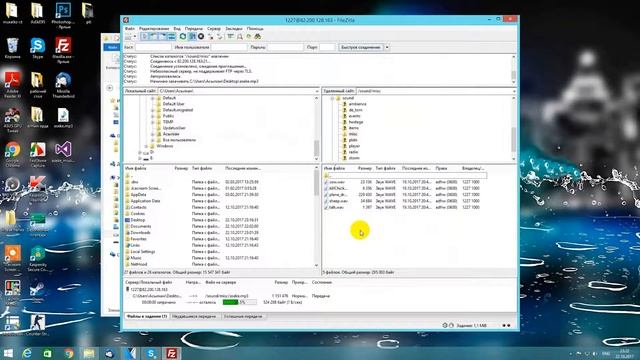Select the Music folder in local list

coord(136,258)
